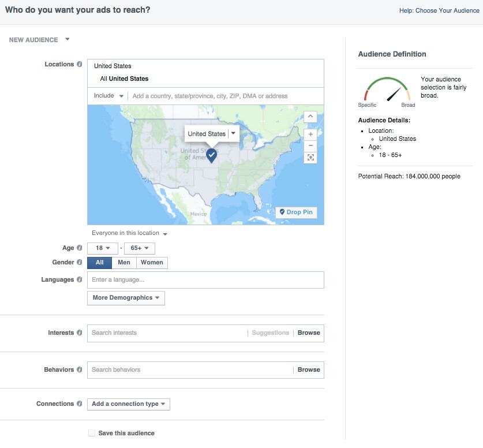
Task: Collapse the map with the up chevron icon
Action: tap(310, 117)
